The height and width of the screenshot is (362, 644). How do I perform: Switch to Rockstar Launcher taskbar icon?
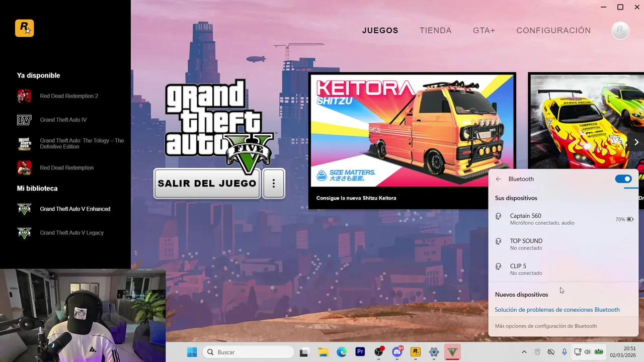coord(416,352)
